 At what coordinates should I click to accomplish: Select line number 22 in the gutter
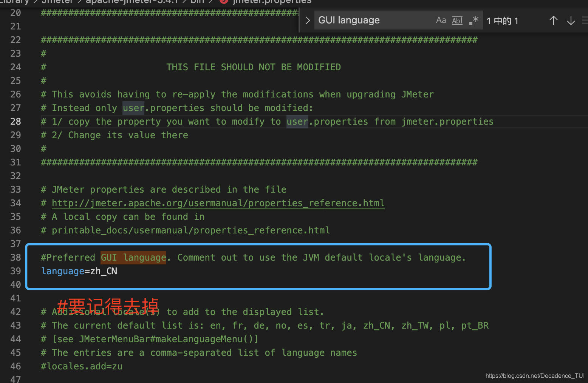pyautogui.click(x=15, y=40)
